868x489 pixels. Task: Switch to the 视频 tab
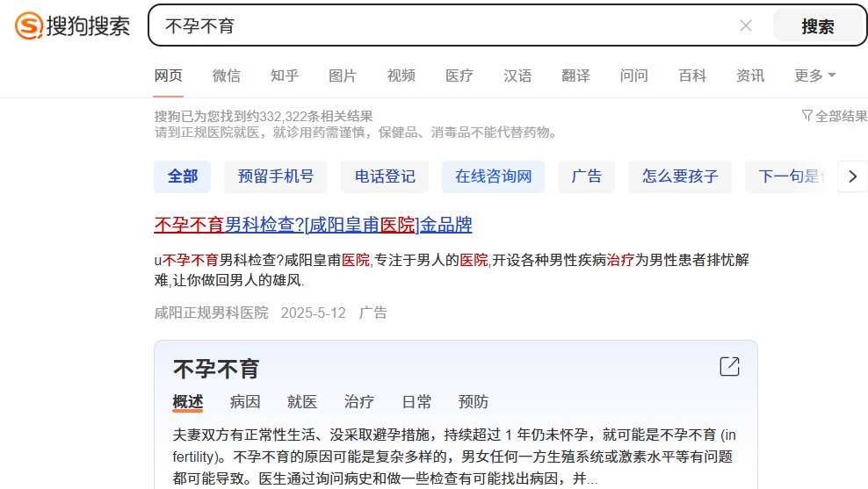401,76
